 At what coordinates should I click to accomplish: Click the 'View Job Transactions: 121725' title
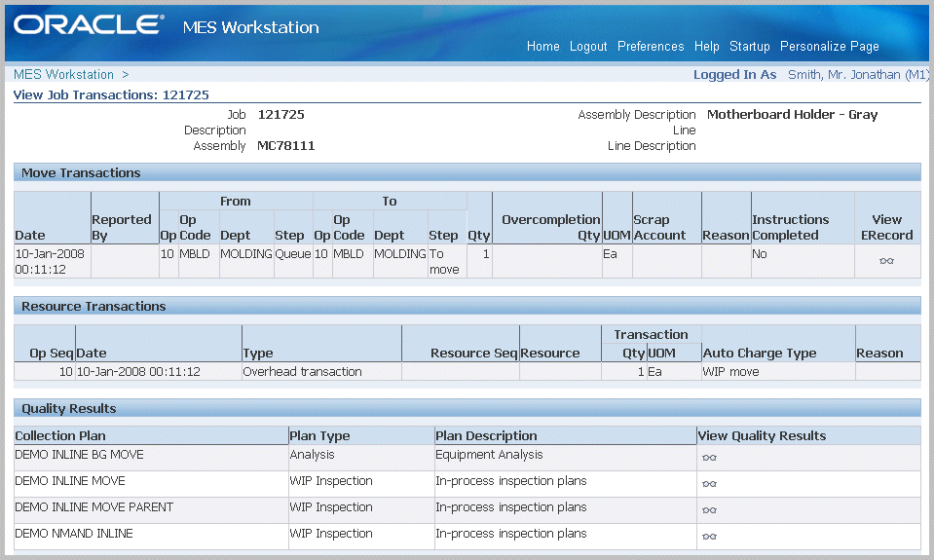click(x=111, y=94)
